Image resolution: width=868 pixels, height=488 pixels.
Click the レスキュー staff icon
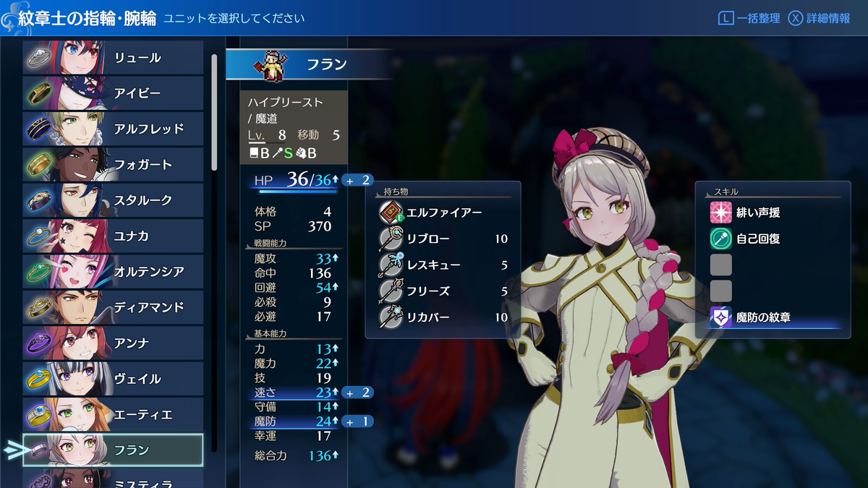pyautogui.click(x=391, y=265)
